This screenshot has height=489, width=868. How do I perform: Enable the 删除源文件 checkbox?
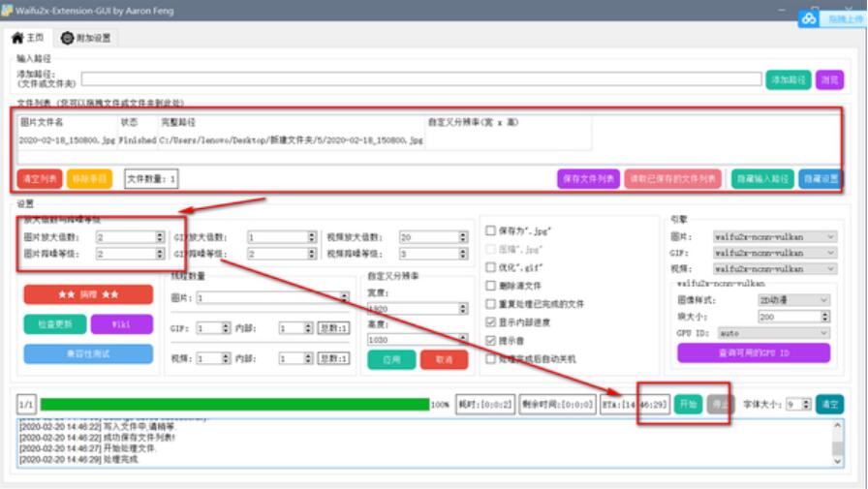490,286
